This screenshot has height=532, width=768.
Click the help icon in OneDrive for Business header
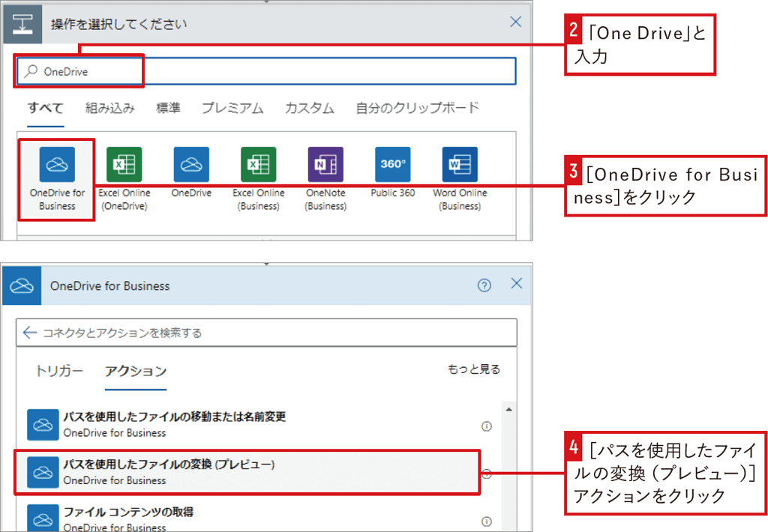click(x=484, y=285)
